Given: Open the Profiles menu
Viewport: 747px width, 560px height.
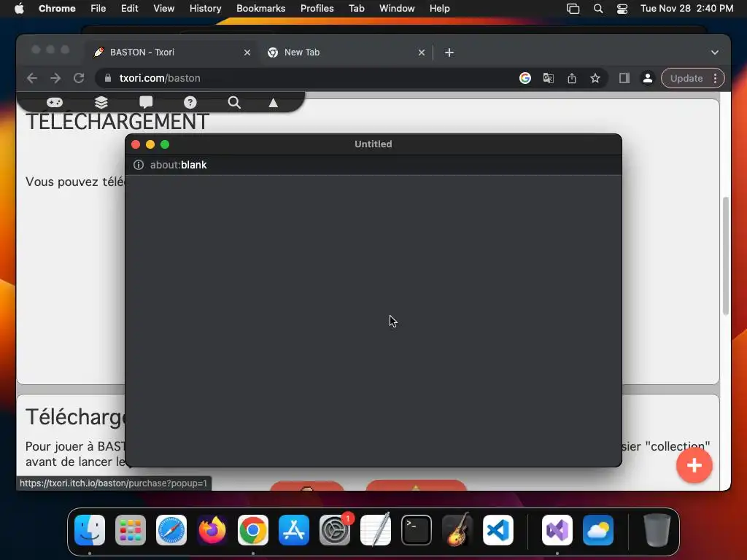Looking at the screenshot, I should pos(317,9).
